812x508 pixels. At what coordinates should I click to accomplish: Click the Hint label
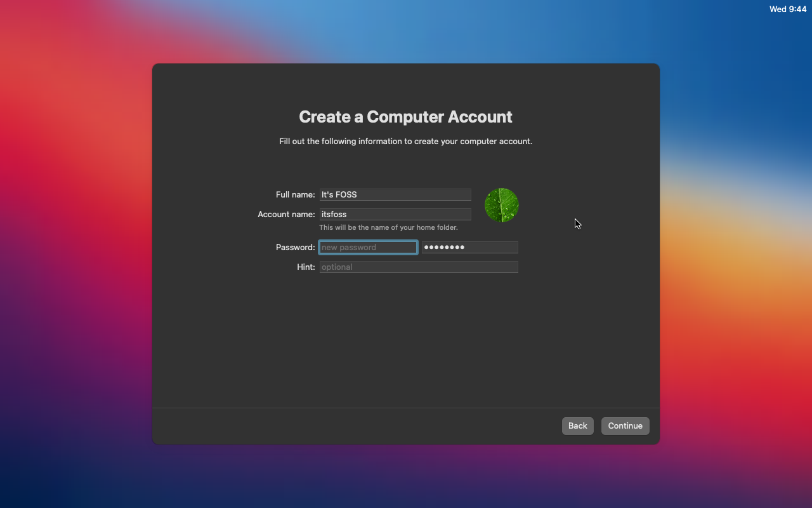tap(306, 267)
